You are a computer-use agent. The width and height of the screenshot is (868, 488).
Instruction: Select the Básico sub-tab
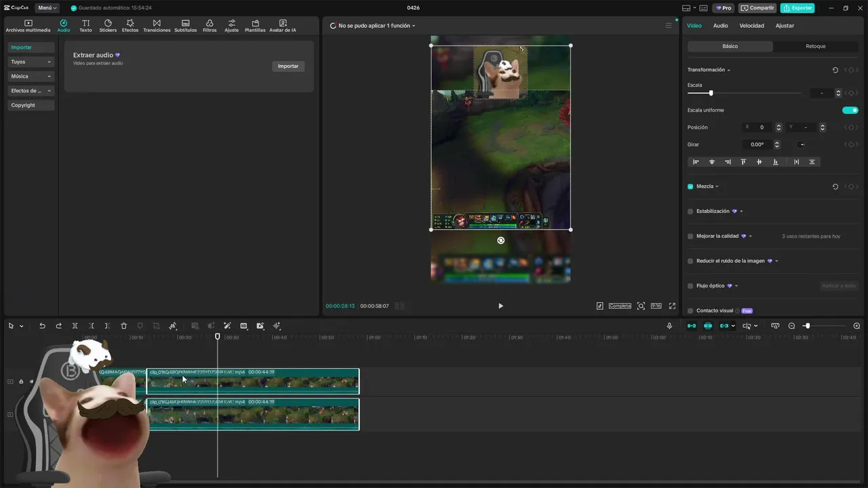[x=730, y=46]
